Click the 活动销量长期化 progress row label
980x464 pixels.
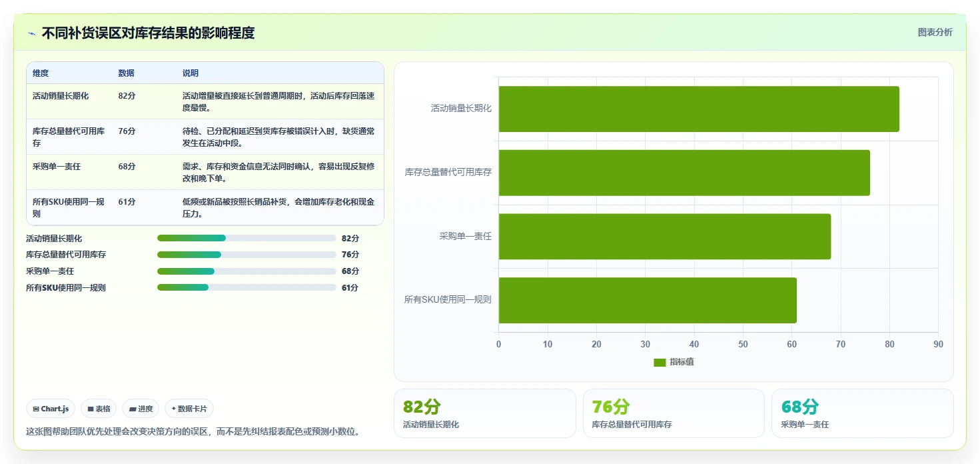[54, 238]
